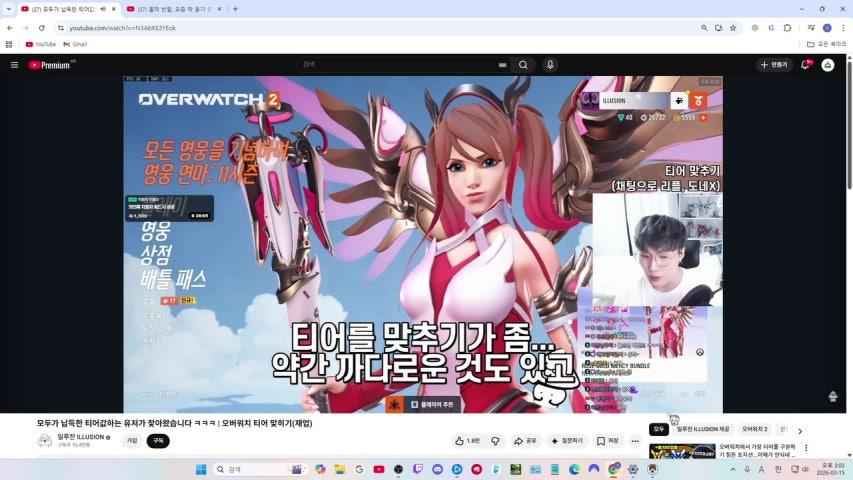Click the search magnifier button

tap(522, 65)
